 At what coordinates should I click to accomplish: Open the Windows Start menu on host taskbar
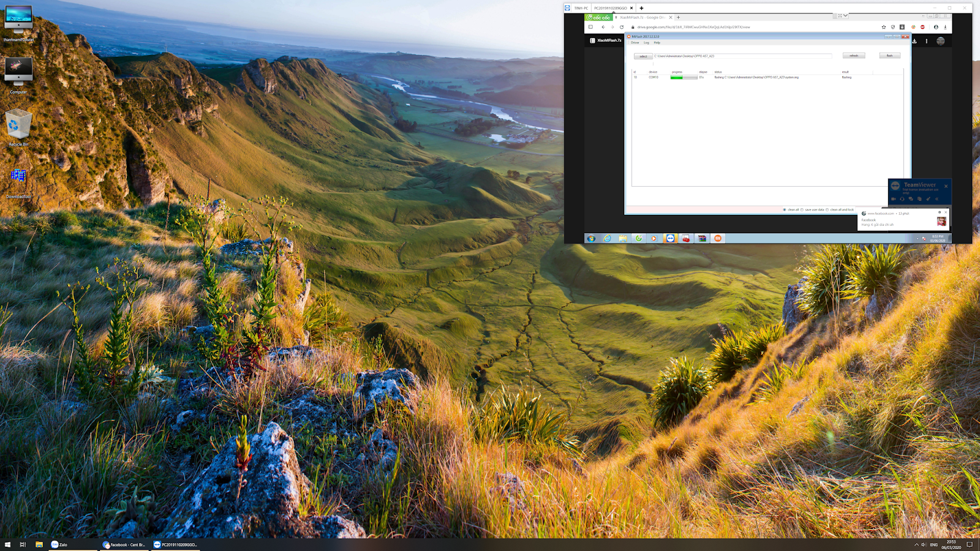[7, 544]
